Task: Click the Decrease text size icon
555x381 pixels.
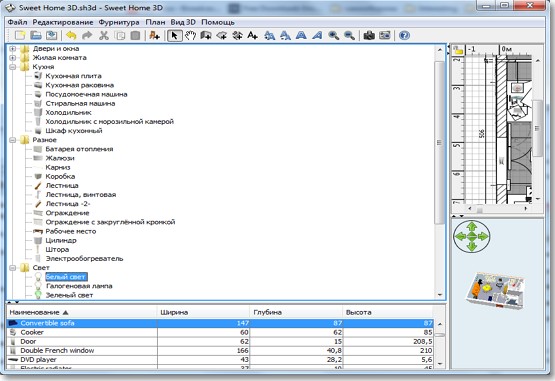Action: pos(285,35)
